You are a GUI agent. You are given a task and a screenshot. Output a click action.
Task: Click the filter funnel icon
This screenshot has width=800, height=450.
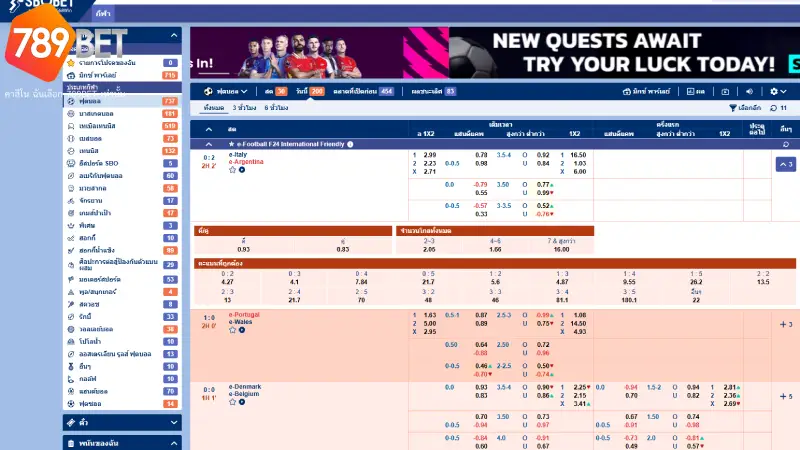(732, 107)
